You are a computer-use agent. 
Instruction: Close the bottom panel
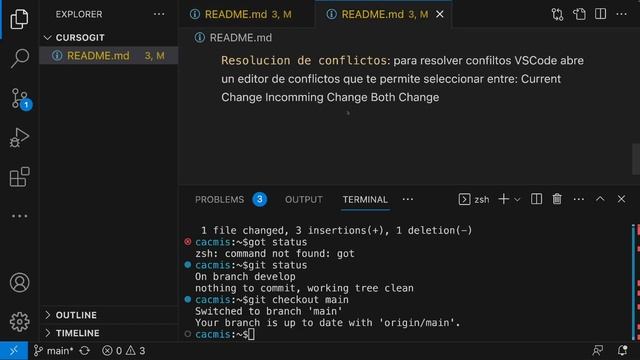pos(621,199)
